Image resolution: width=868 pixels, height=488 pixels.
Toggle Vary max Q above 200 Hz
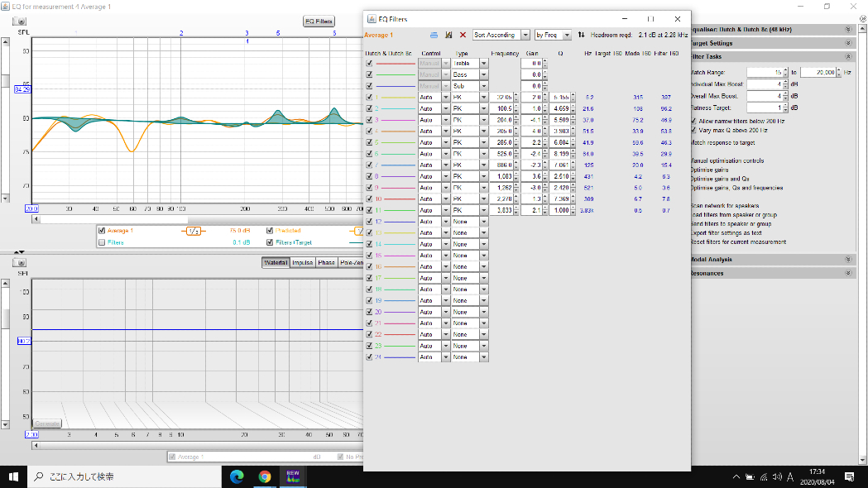click(x=693, y=130)
